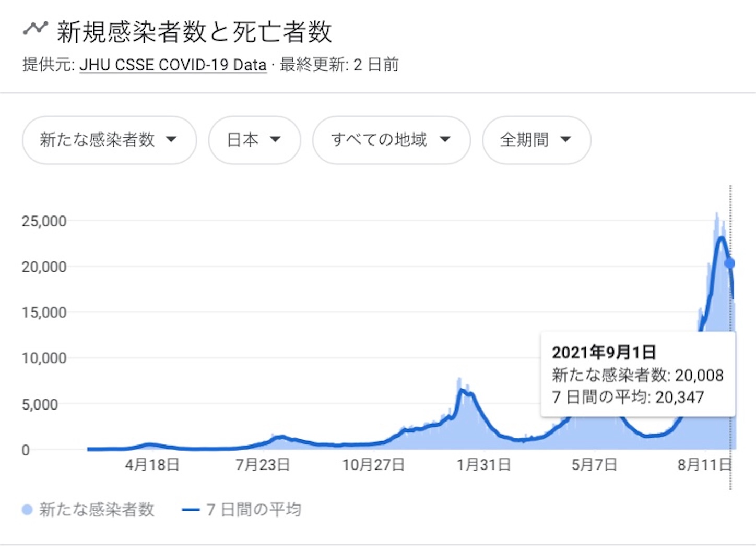Click the 15,000 y-axis label
Image resolution: width=756 pixels, height=553 pixels.
44,312
